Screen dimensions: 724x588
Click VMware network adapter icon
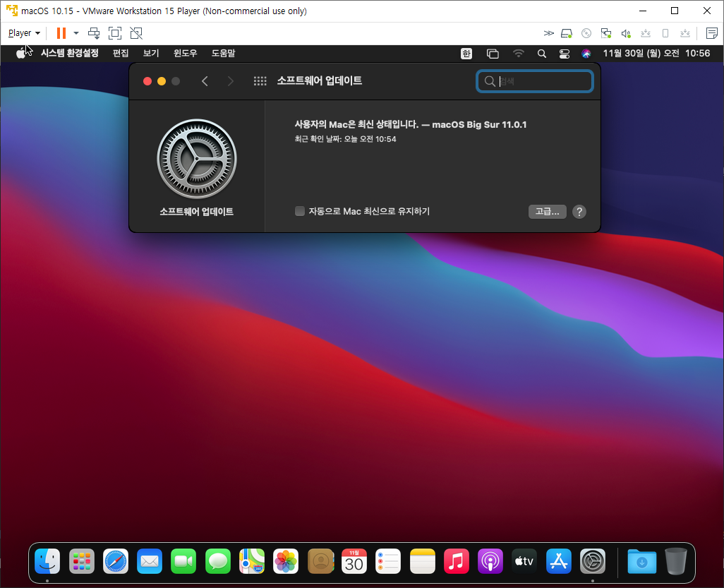point(605,33)
